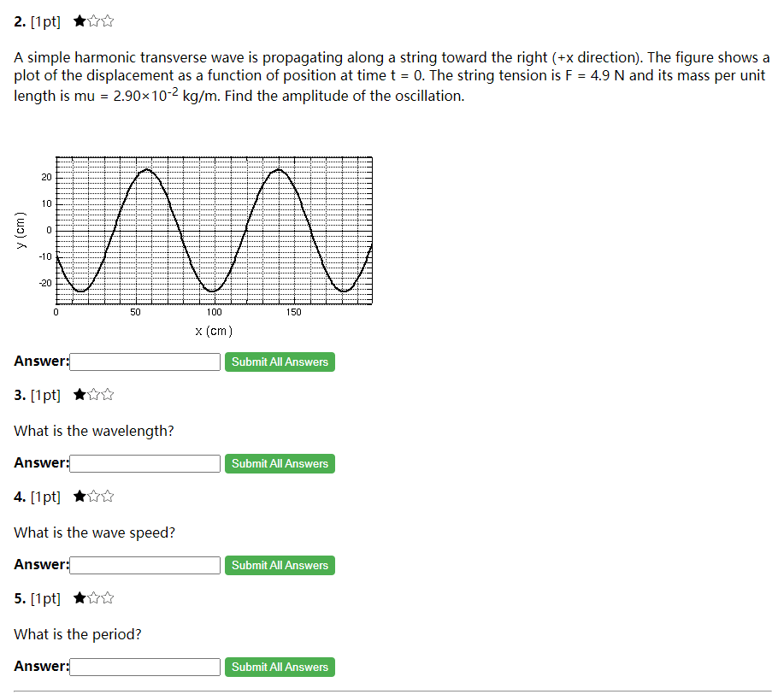This screenshot has width=778, height=700.
Task: Click the filled star next to question 2
Action: point(80,21)
